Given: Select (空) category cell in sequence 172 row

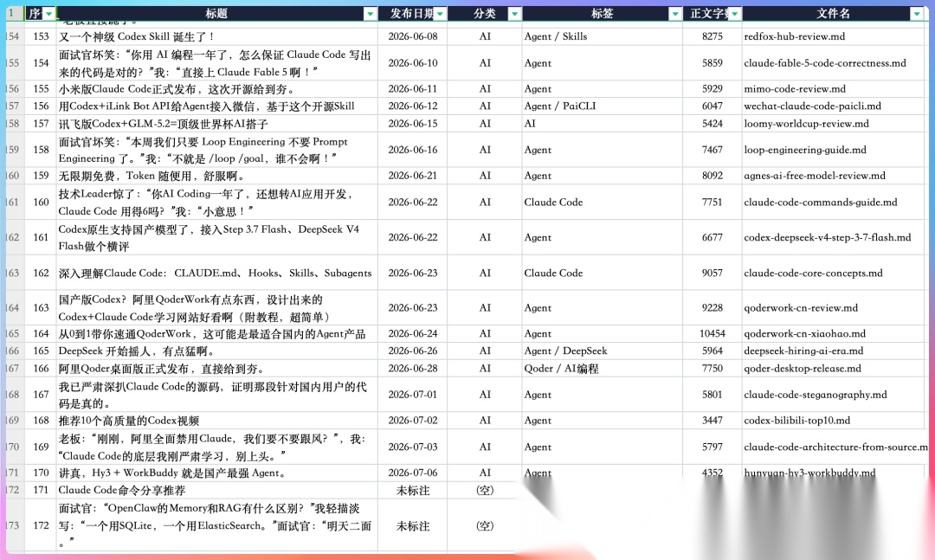Looking at the screenshot, I should [485, 526].
